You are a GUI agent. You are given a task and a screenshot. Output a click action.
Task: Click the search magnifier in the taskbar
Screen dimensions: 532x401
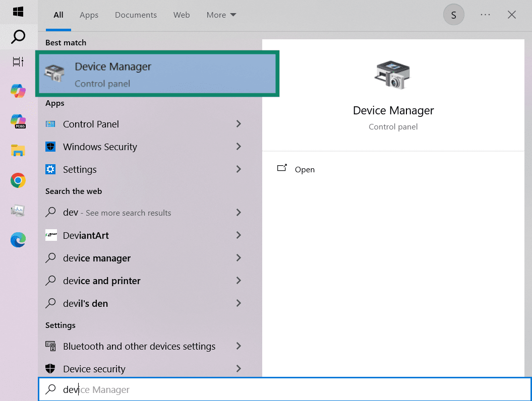pyautogui.click(x=18, y=37)
